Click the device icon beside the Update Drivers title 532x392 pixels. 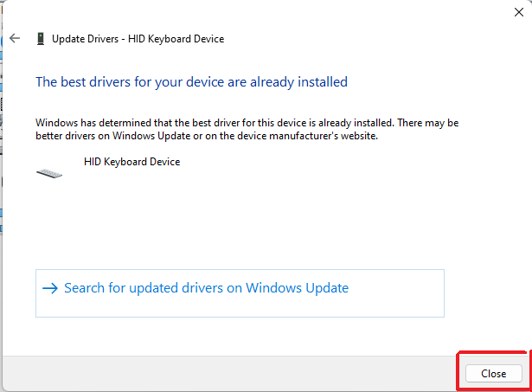40,39
